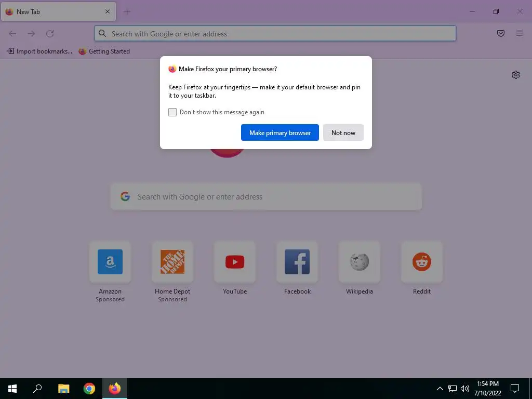Viewport: 532px width, 399px height.
Task: Focus the center Google search box
Action: pos(266,197)
